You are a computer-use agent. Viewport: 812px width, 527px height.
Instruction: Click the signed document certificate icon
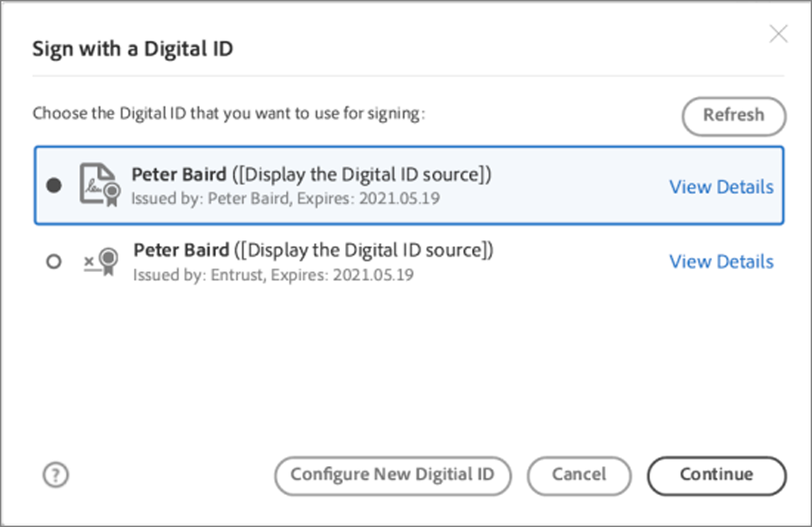tap(99, 184)
